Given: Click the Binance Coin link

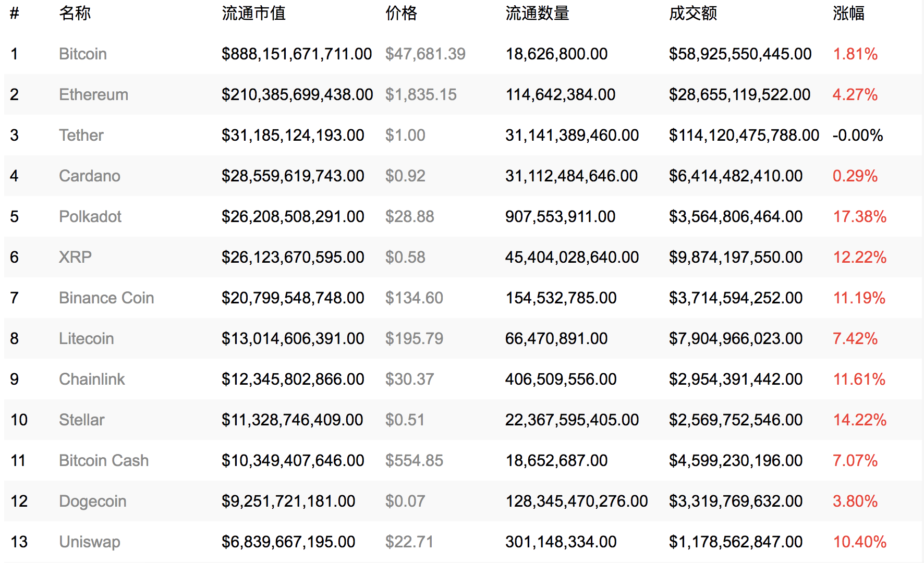Looking at the screenshot, I should click(106, 298).
